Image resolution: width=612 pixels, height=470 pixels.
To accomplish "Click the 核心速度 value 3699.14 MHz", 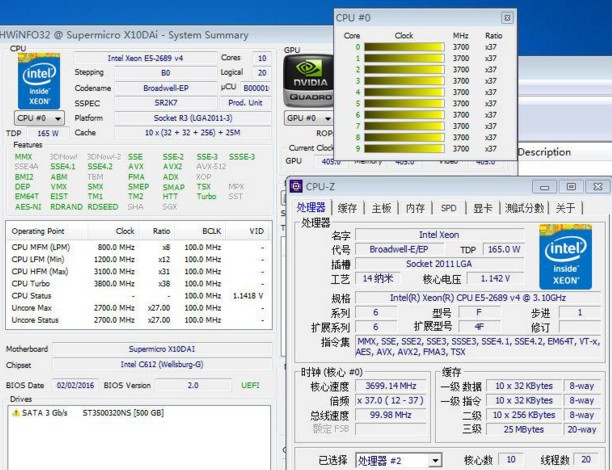I will click(x=391, y=386).
